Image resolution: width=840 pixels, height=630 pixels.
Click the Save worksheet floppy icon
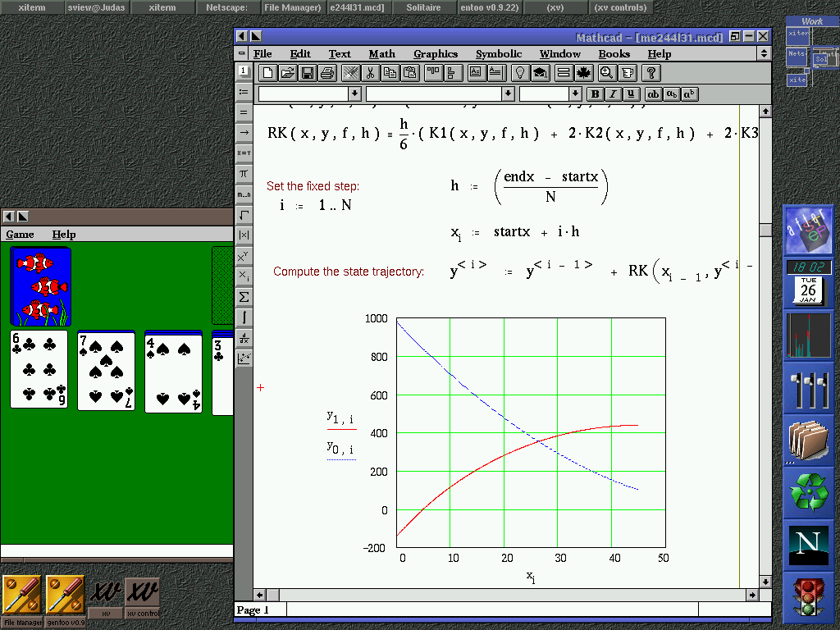pos(308,73)
